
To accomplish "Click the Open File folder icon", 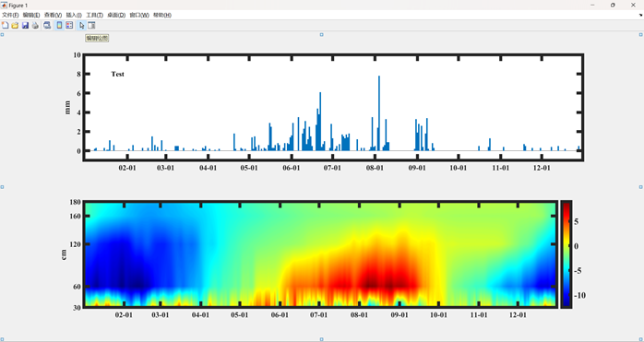I will [15, 26].
